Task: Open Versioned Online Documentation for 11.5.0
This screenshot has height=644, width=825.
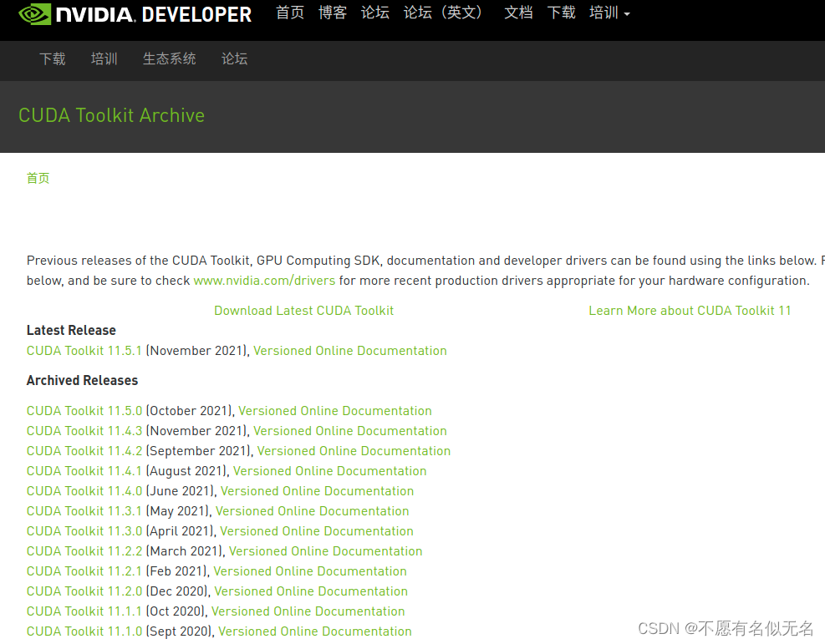Action: 335,411
